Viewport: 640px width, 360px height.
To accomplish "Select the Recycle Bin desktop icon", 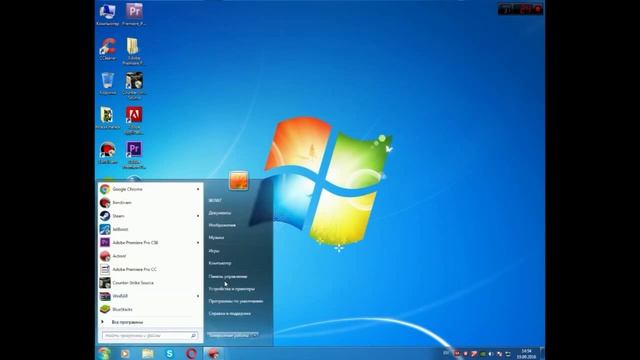I will point(108,83).
